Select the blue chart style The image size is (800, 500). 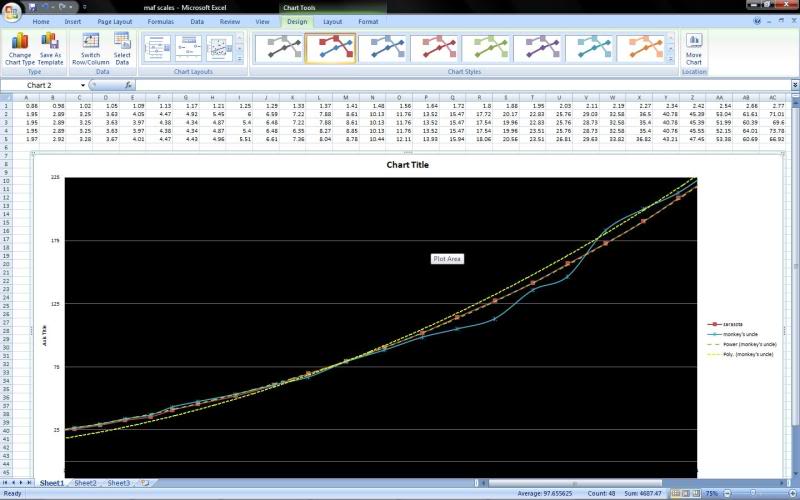point(383,48)
